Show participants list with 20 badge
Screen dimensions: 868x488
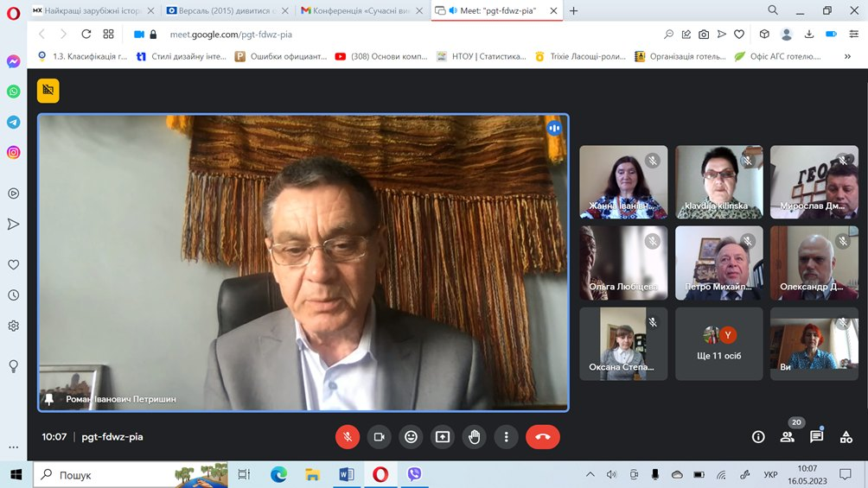point(788,437)
